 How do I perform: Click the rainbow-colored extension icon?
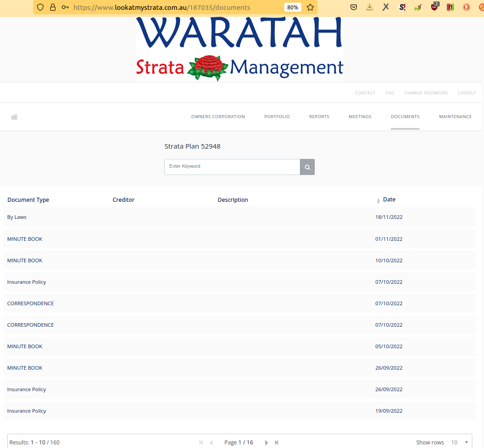(x=450, y=7)
